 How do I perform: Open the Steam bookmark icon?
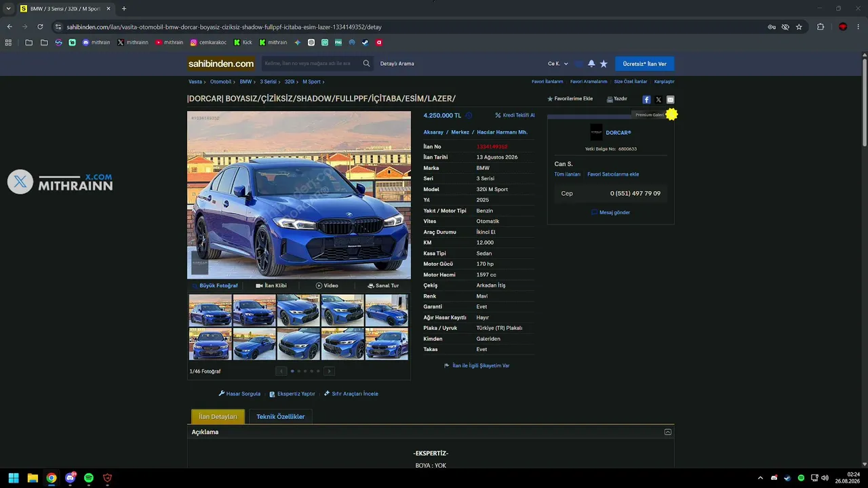[366, 42]
